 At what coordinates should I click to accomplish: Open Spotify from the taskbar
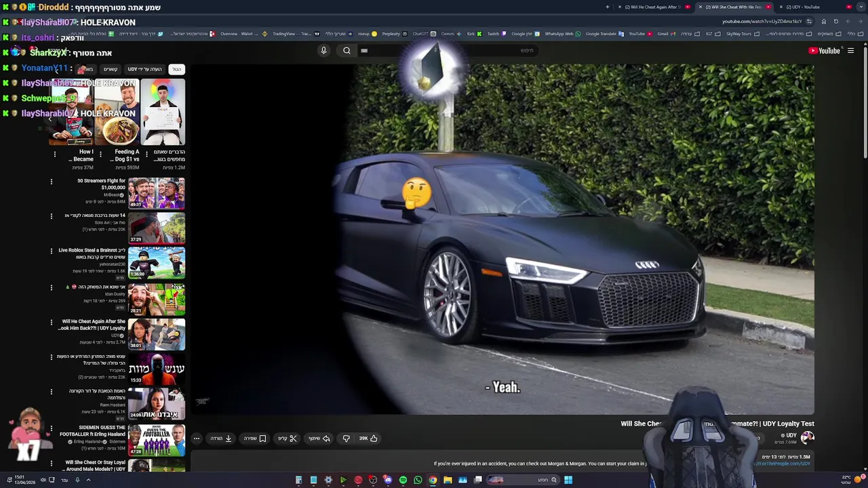point(403,480)
